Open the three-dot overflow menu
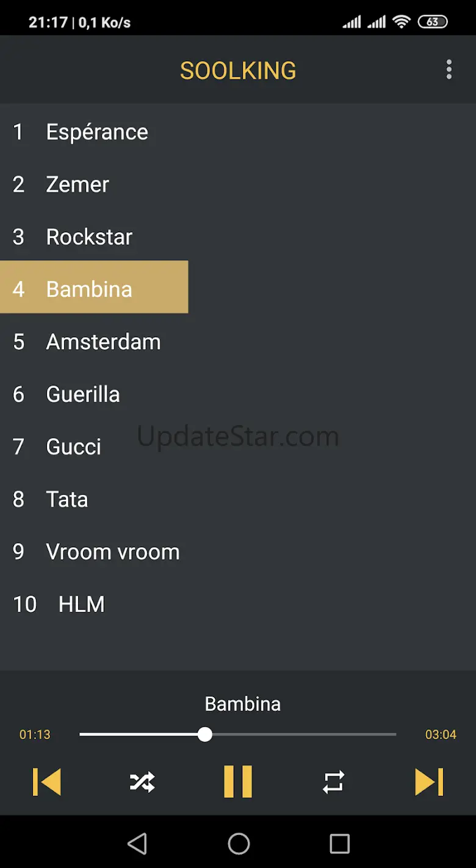The height and width of the screenshot is (868, 476). pos(449,70)
